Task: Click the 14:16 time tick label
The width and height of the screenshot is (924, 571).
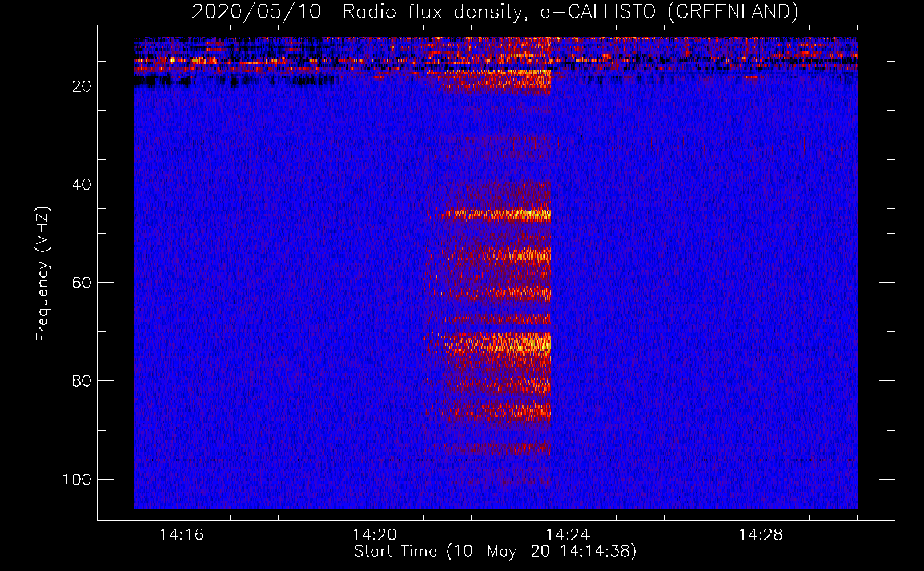Action: click(182, 535)
